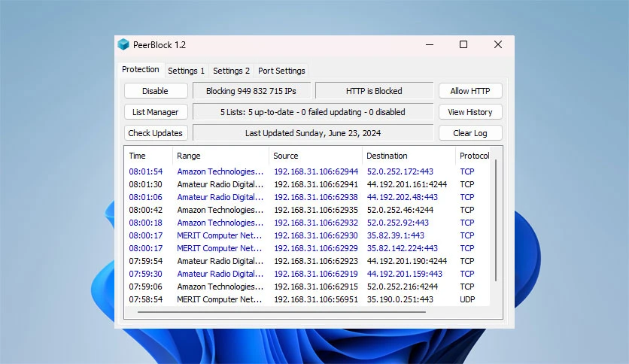
Task: Click the Allow HTTP button
Action: pos(470,91)
